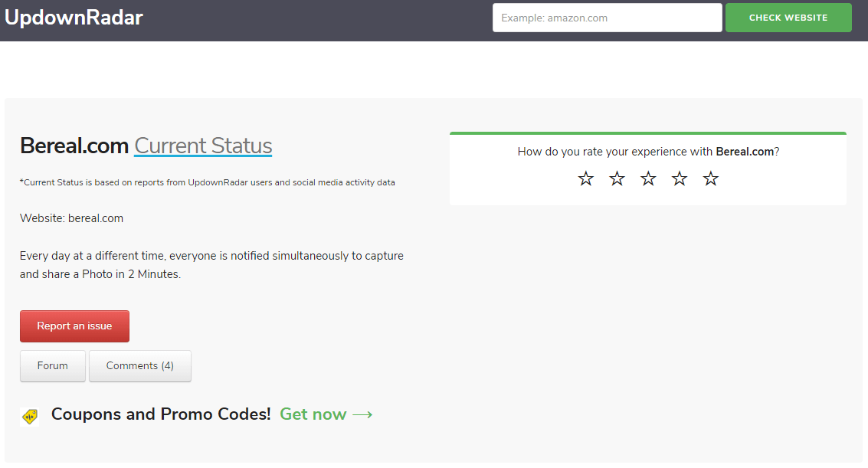This screenshot has height=468, width=868.
Task: Follow the green Get now link
Action: (x=313, y=414)
